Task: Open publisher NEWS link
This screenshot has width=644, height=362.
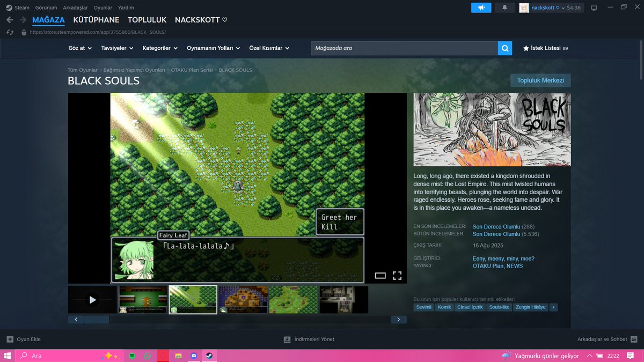Action: click(515, 265)
